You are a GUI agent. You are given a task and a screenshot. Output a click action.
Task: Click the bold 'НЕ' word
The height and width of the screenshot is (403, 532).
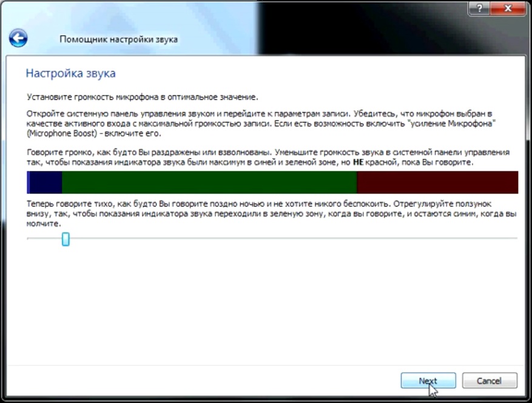(x=358, y=162)
